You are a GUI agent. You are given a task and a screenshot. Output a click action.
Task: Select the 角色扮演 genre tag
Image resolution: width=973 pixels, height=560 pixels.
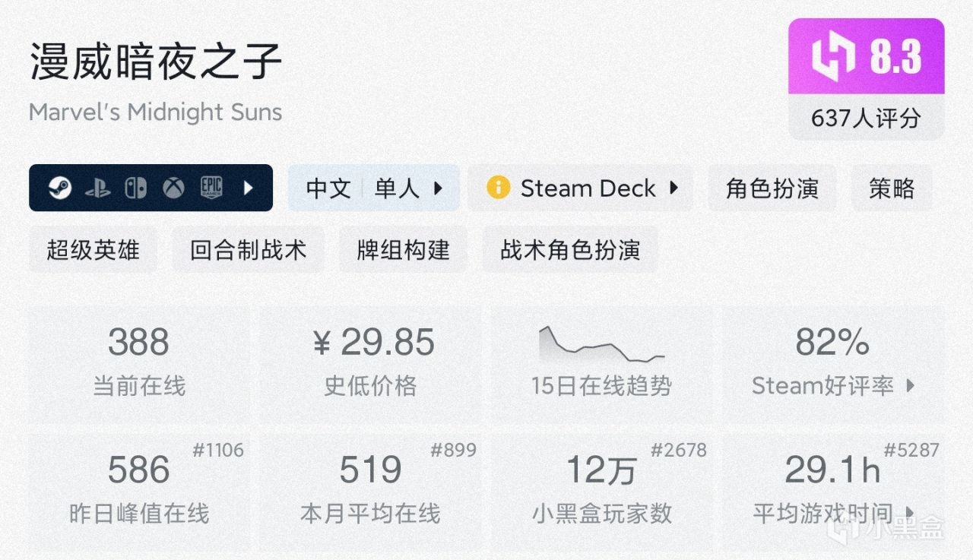click(772, 188)
